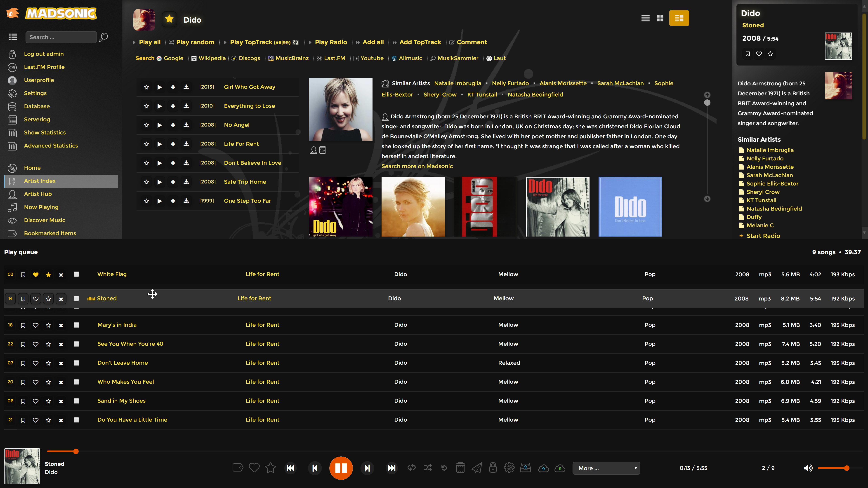Click the song progress slider handle
The width and height of the screenshot is (868, 488).
[76, 451]
